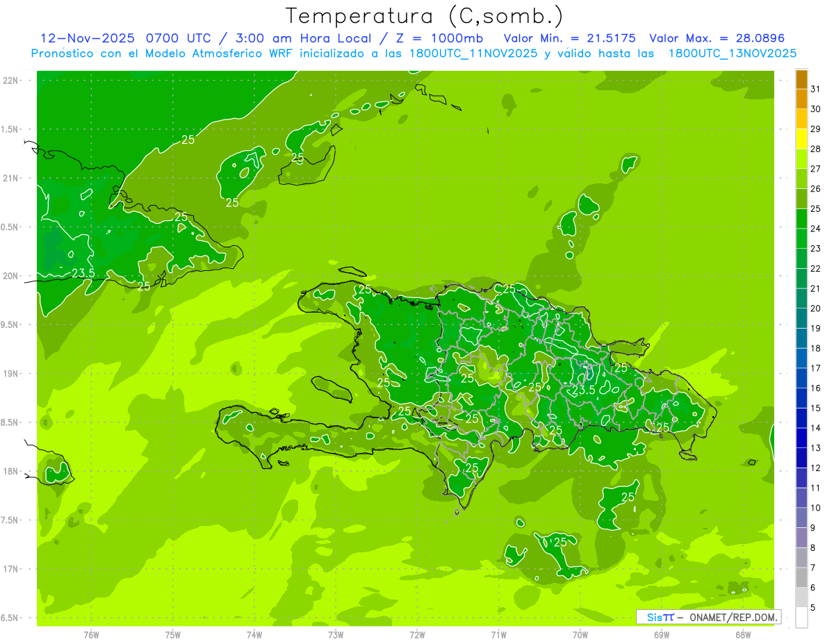Click the "24" label on the color scale

[816, 229]
